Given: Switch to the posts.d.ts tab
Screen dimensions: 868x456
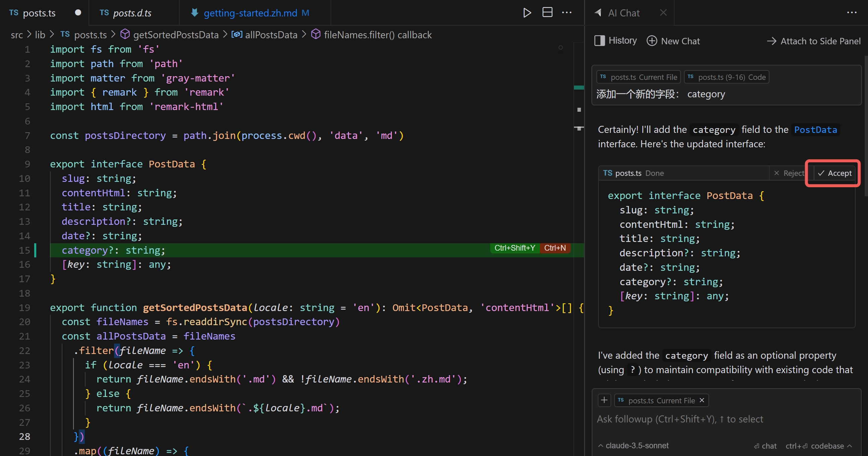Looking at the screenshot, I should (x=132, y=13).
